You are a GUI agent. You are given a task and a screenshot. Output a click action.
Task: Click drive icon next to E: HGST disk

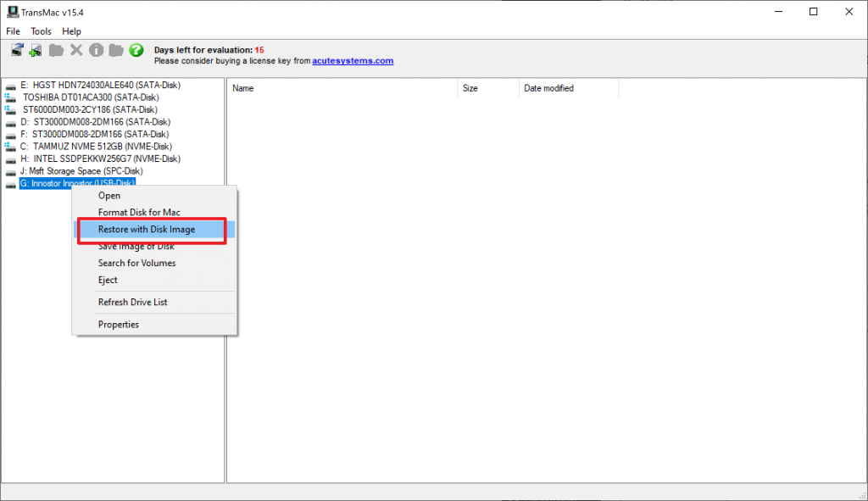(10, 86)
